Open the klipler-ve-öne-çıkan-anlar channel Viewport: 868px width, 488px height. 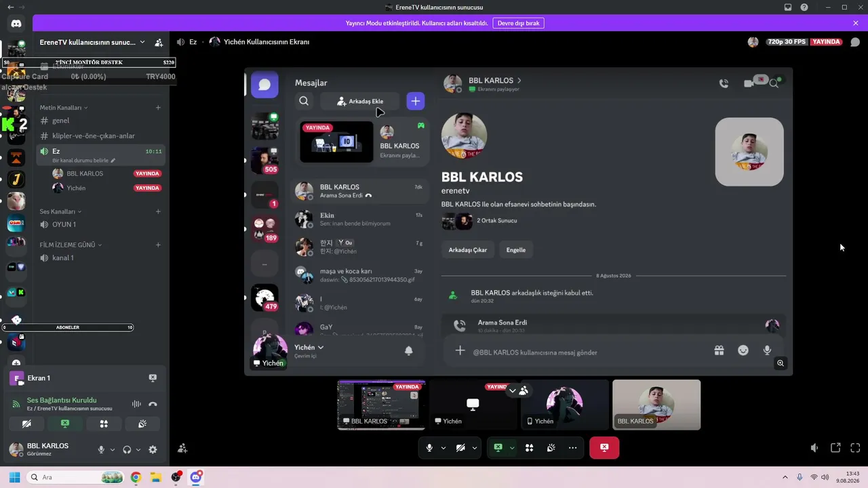(x=100, y=136)
